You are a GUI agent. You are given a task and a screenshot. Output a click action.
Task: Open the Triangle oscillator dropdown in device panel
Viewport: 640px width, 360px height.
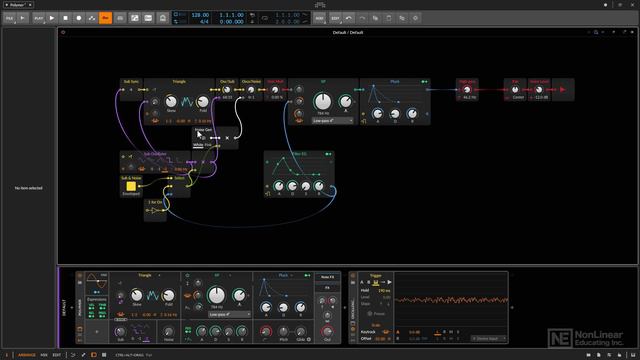pyautogui.click(x=160, y=276)
